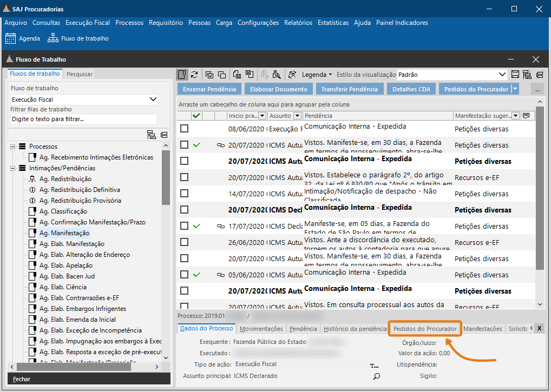Collapse the Intimações/Pendências tree node
Viewport: 551px width, 392px height.
click(x=12, y=168)
